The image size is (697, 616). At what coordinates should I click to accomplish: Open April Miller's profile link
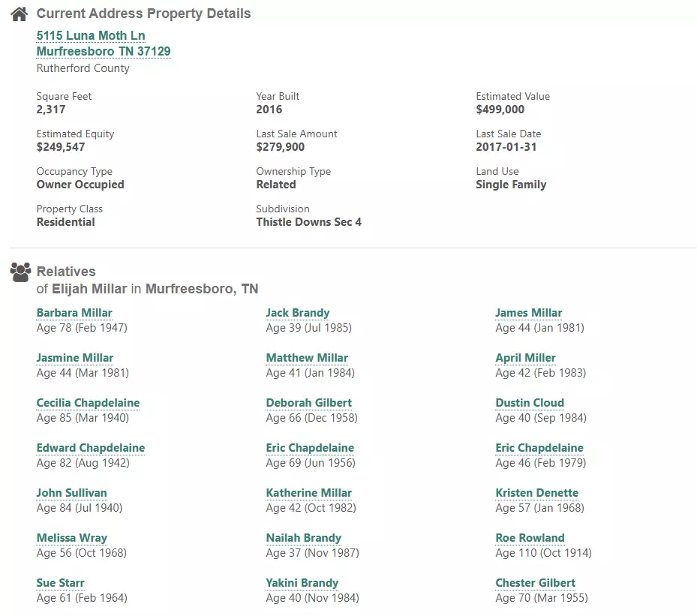pos(525,358)
